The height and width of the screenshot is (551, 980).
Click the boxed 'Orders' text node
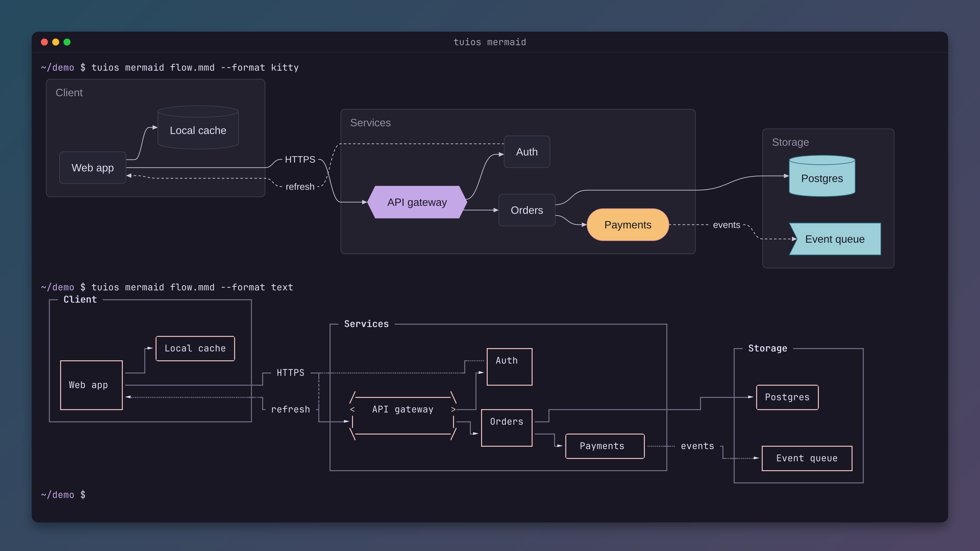point(507,428)
